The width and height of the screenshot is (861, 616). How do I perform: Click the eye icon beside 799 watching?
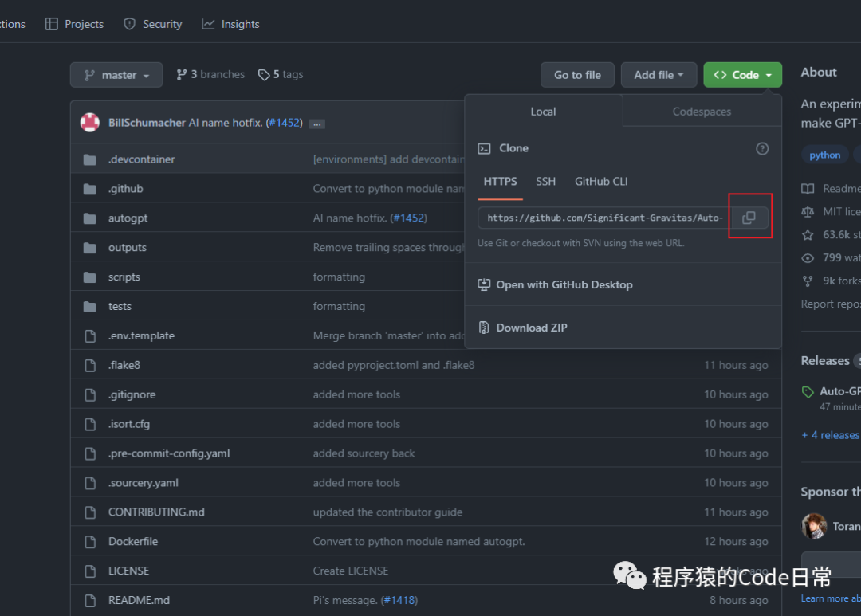click(808, 258)
